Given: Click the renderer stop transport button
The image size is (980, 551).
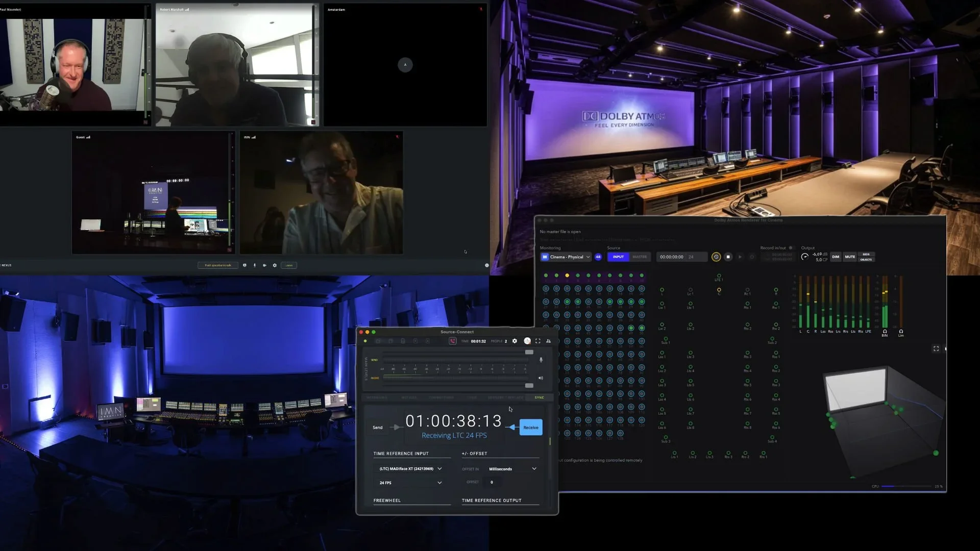Looking at the screenshot, I should point(728,257).
